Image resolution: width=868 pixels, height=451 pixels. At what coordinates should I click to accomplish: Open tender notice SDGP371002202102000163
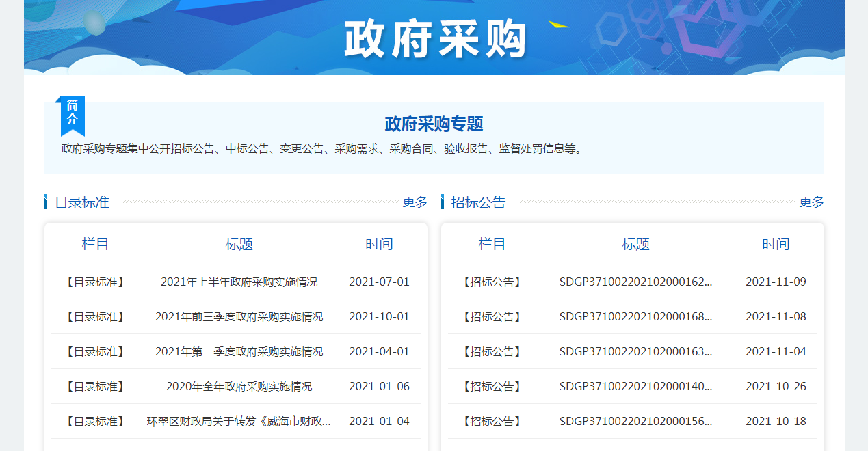(x=635, y=351)
